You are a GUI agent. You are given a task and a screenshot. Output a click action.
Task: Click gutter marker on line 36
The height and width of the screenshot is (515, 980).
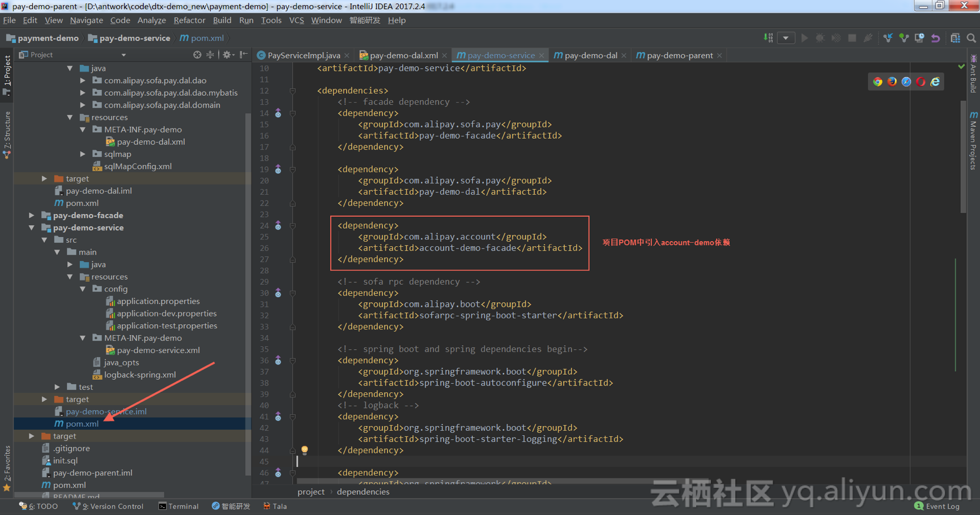click(278, 360)
